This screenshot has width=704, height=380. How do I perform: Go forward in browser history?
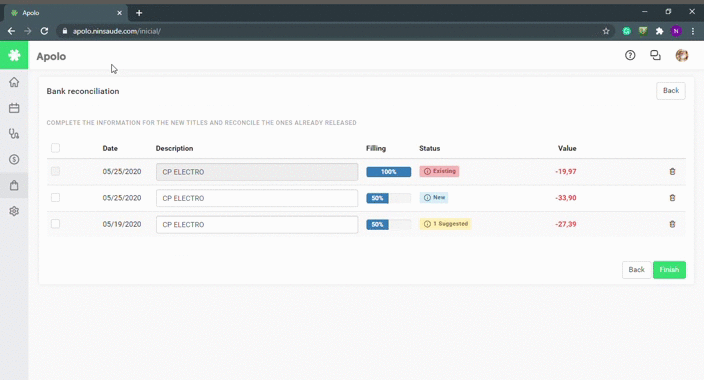pyautogui.click(x=28, y=31)
